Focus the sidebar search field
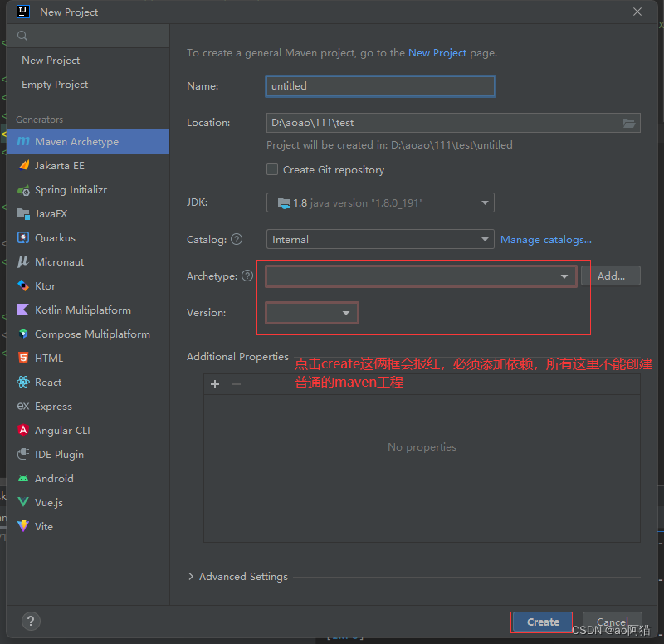The height and width of the screenshot is (644, 664). tap(88, 36)
